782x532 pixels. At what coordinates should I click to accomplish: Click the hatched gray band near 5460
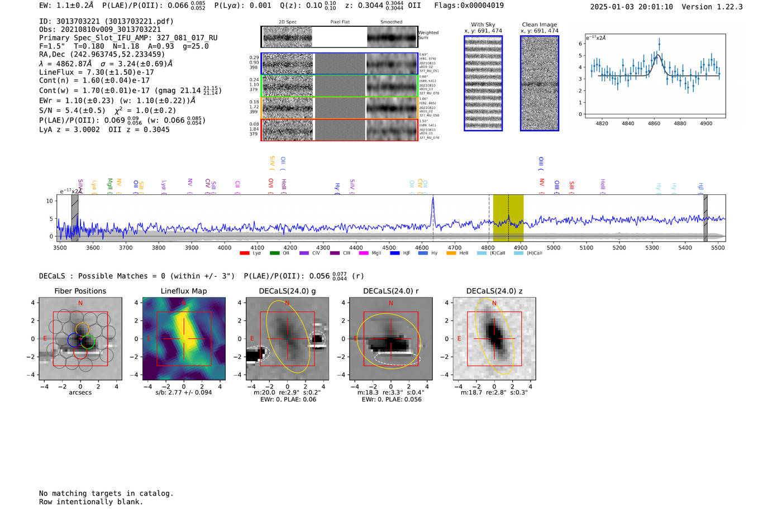705,218
